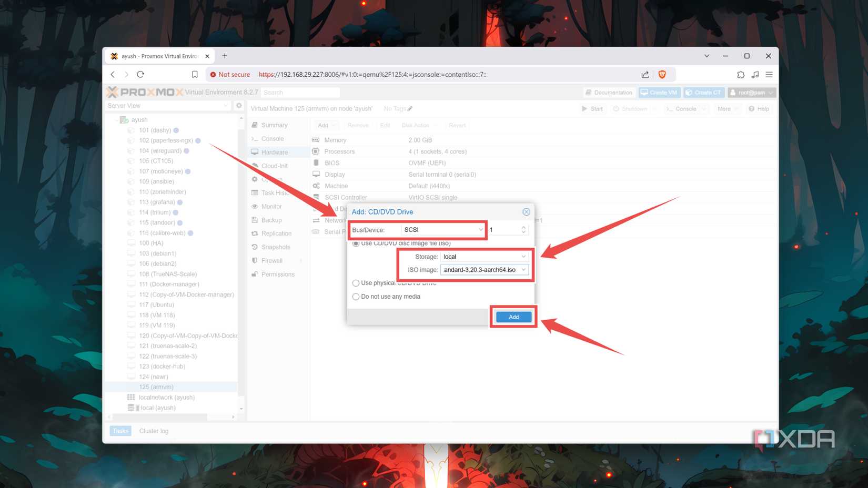Open the Bus/Device SCSI dropdown
Screen dimensions: 868x488
coord(442,230)
